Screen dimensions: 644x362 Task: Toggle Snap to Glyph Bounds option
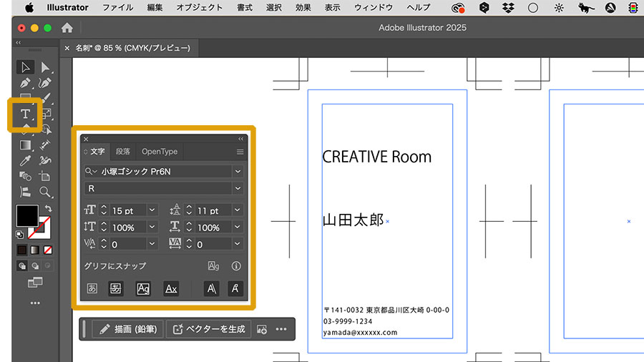143,288
